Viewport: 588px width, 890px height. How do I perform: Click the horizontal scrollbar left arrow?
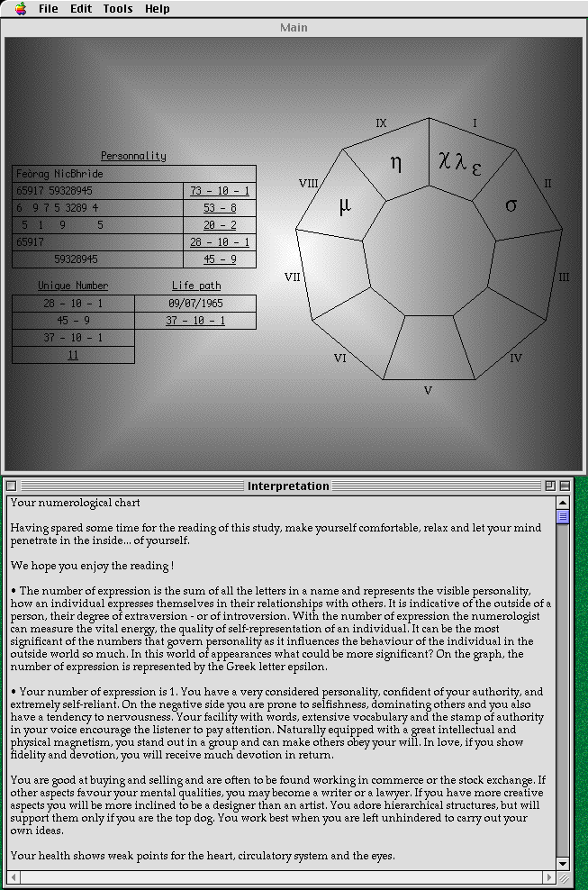coord(14,877)
